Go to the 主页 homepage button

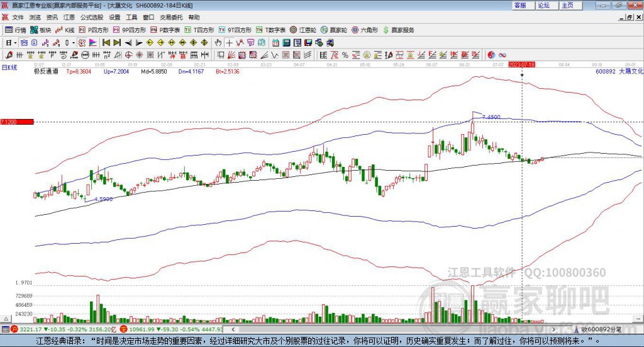pos(567,5)
